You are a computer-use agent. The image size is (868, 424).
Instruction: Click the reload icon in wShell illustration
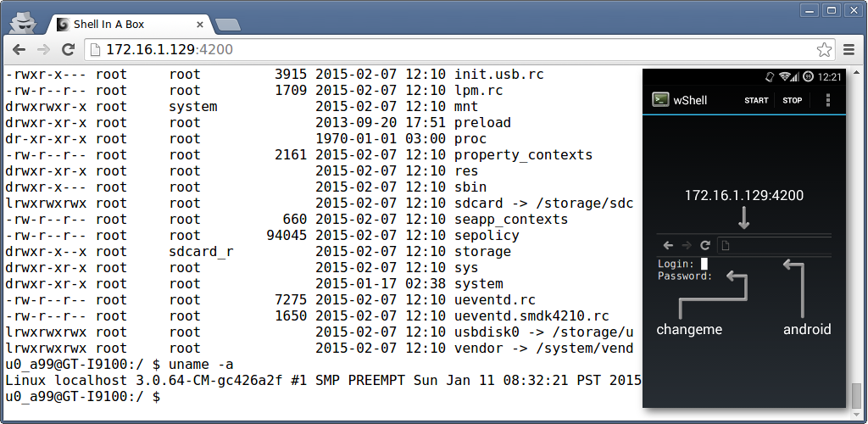(704, 245)
